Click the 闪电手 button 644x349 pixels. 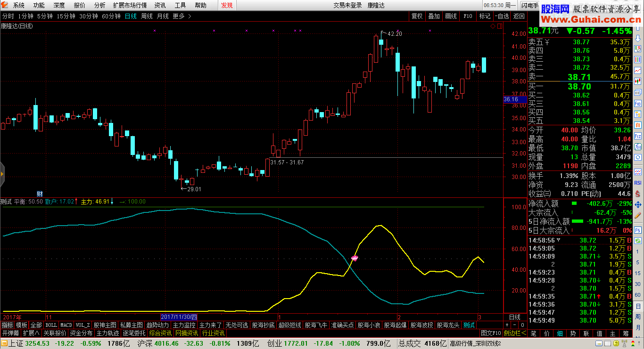coord(530,6)
